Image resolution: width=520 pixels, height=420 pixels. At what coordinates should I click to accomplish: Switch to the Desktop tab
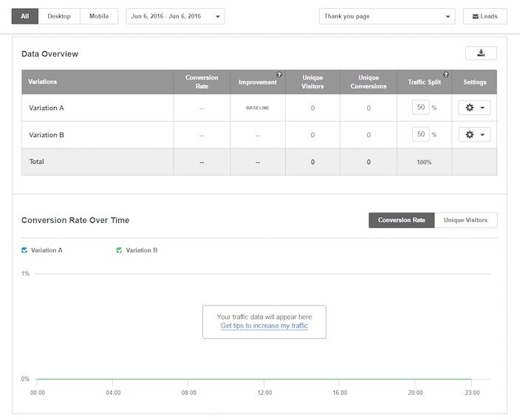pyautogui.click(x=59, y=16)
